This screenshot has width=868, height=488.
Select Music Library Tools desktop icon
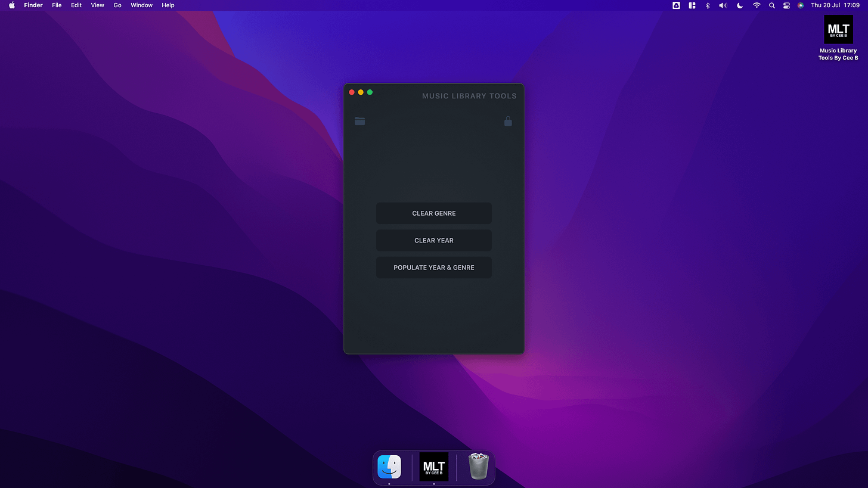click(838, 38)
